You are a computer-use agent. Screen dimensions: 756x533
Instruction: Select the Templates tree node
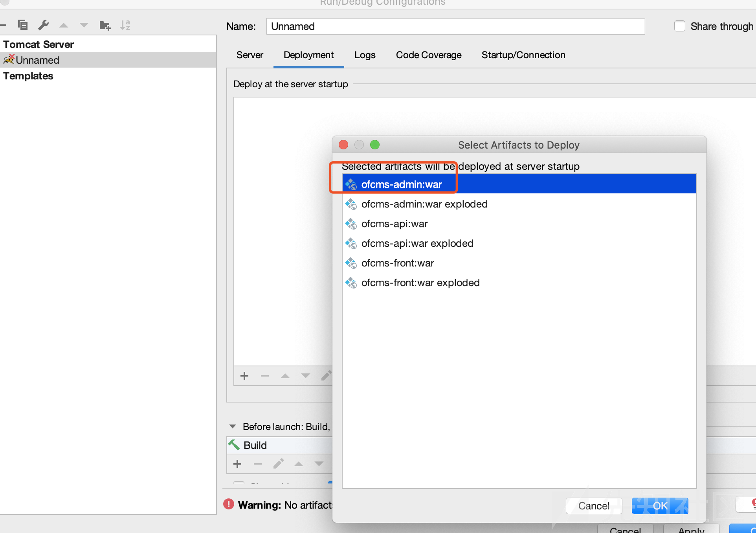(108, 76)
